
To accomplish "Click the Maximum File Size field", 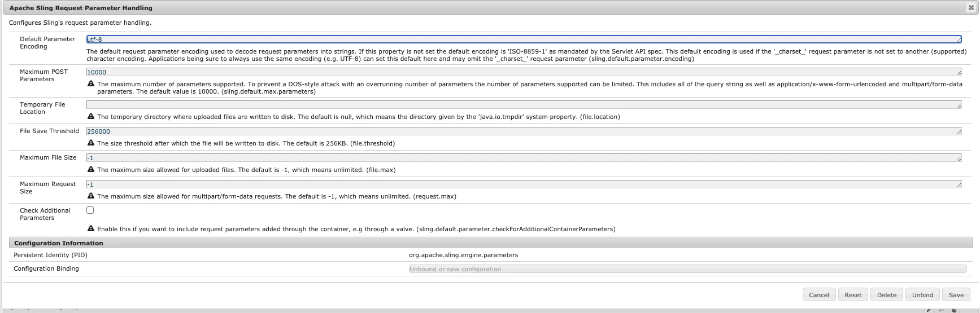I will pyautogui.click(x=524, y=158).
